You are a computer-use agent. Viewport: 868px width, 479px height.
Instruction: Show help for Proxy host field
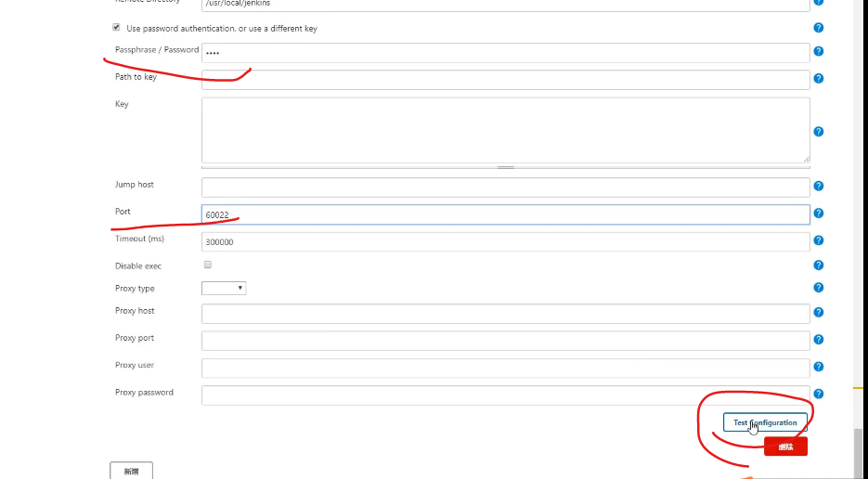click(818, 313)
